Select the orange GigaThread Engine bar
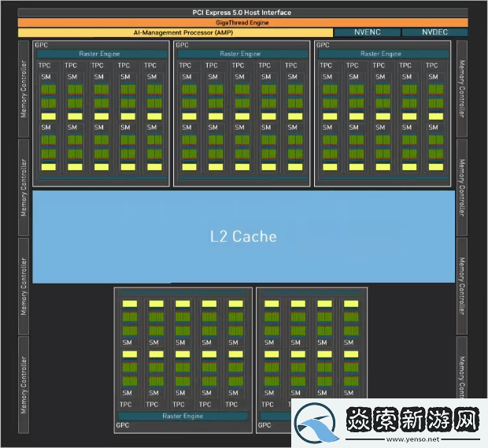The width and height of the screenshot is (488, 448). click(x=242, y=23)
